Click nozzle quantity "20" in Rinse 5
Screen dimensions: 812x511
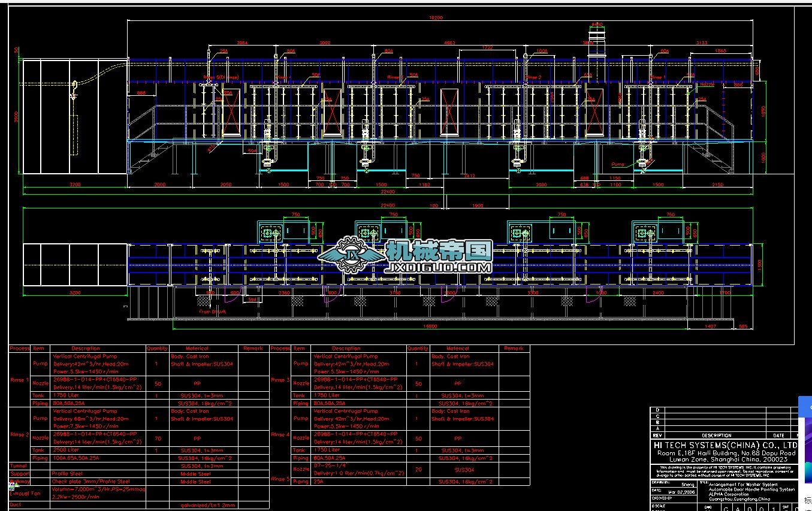(x=418, y=469)
